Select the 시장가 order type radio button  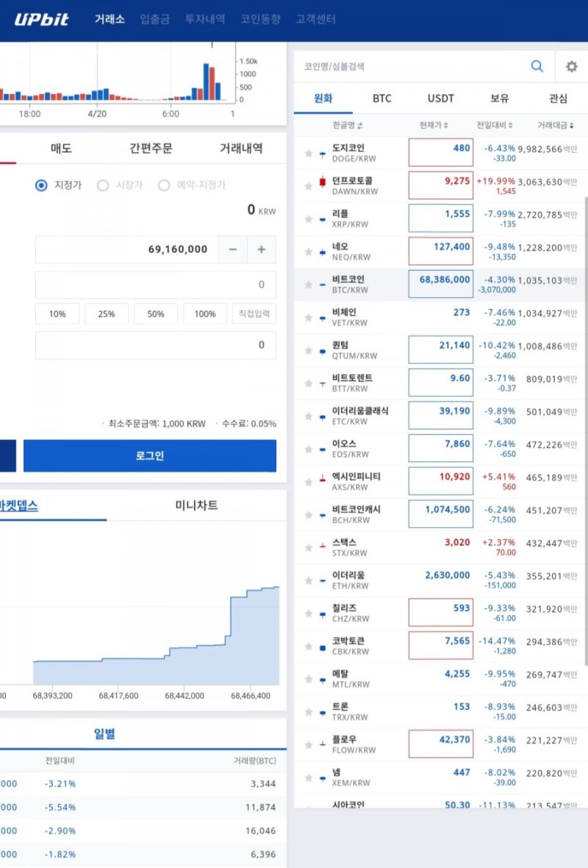(103, 185)
